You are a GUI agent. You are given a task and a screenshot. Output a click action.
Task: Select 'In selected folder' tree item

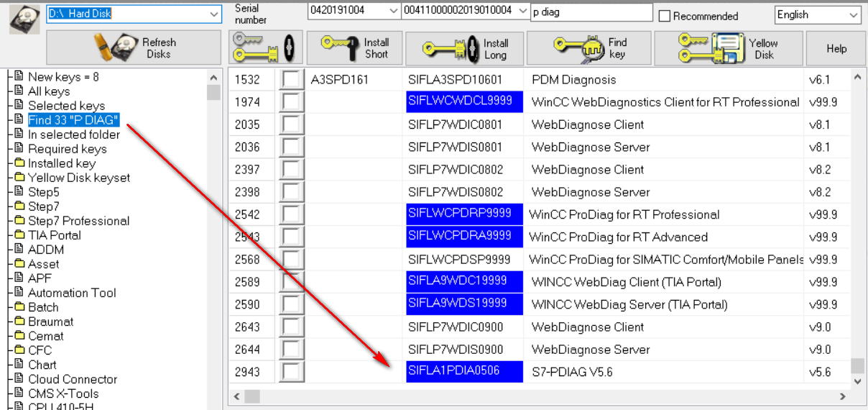(73, 135)
